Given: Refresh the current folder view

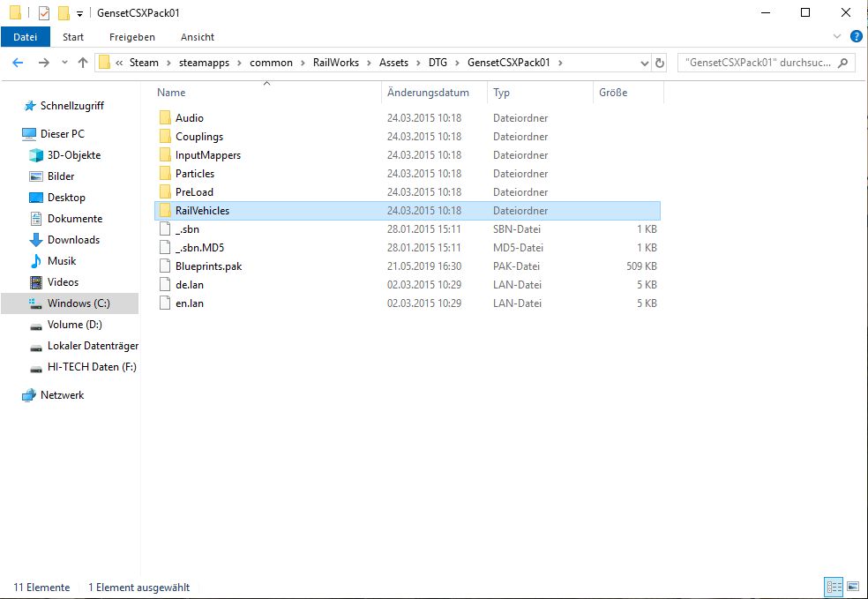Looking at the screenshot, I should [659, 64].
